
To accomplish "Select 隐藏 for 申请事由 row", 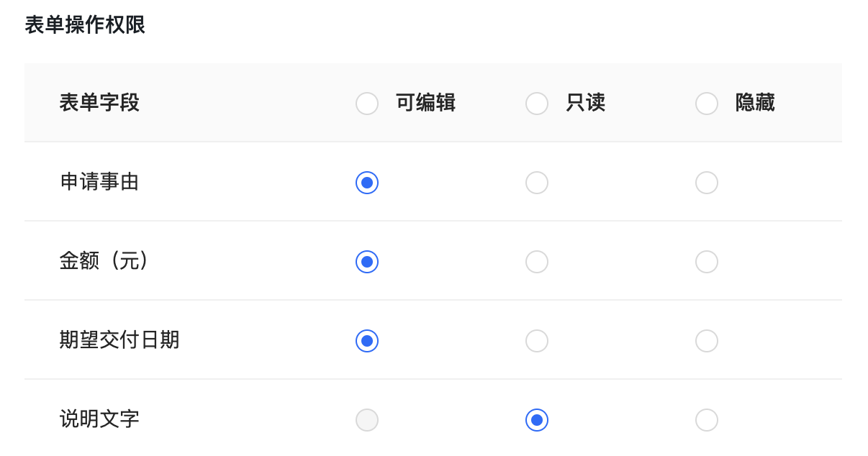I will coord(707,183).
